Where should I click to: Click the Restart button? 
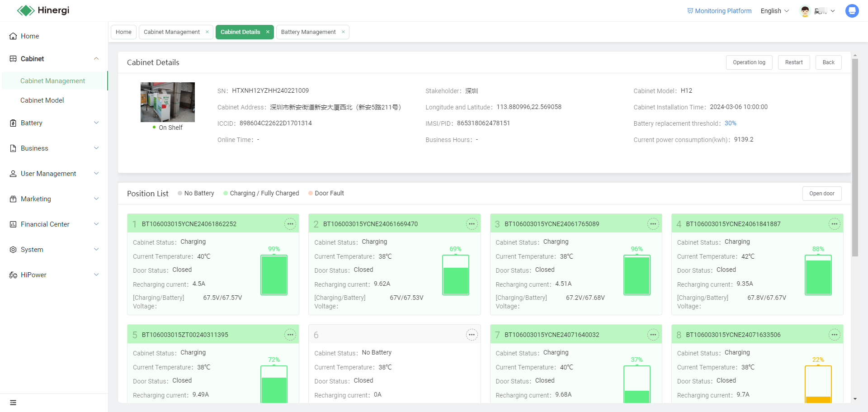point(793,62)
